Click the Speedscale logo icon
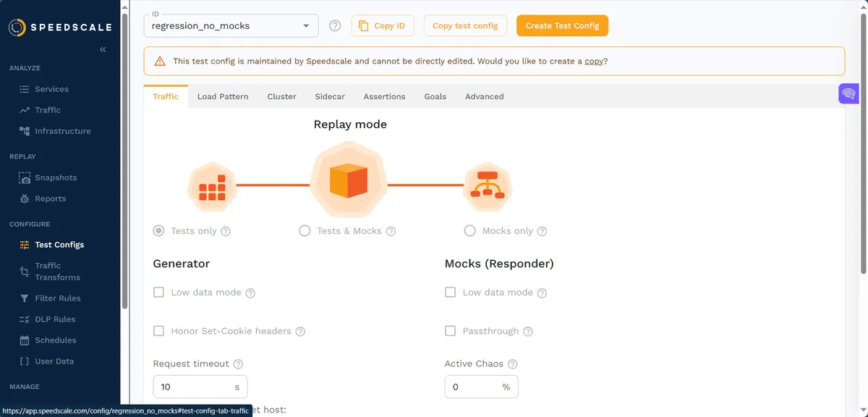 pos(17,27)
